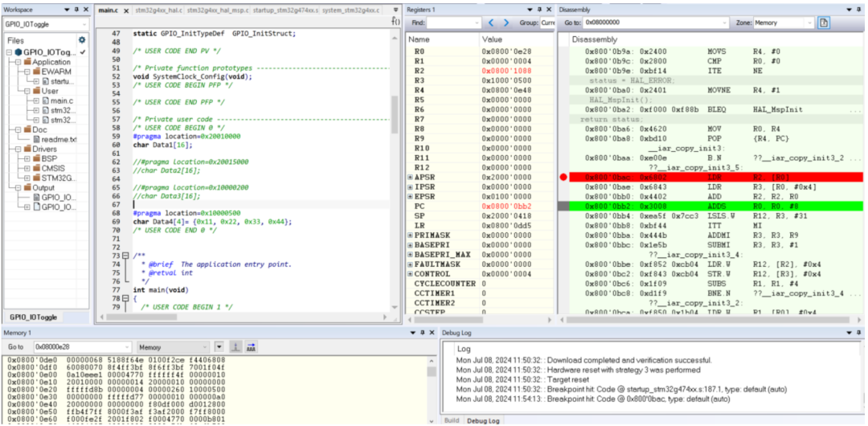Screen dimensions: 868x426
Task: Collapse the Doc folder
Action: pos(18,129)
